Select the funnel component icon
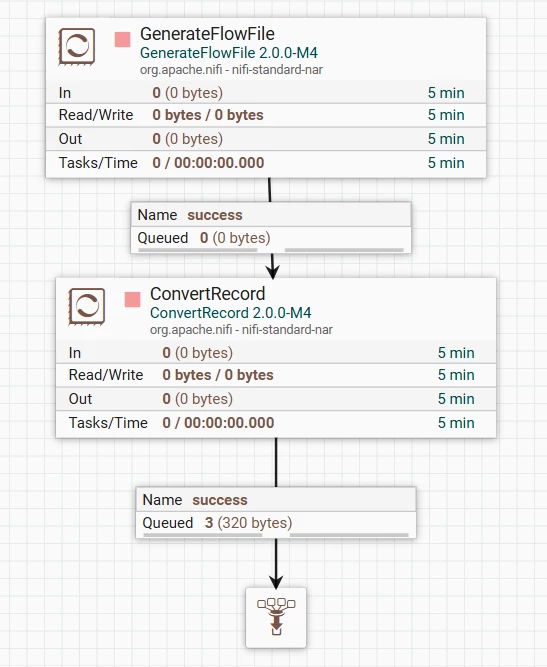This screenshot has height=667, width=547. click(276, 618)
